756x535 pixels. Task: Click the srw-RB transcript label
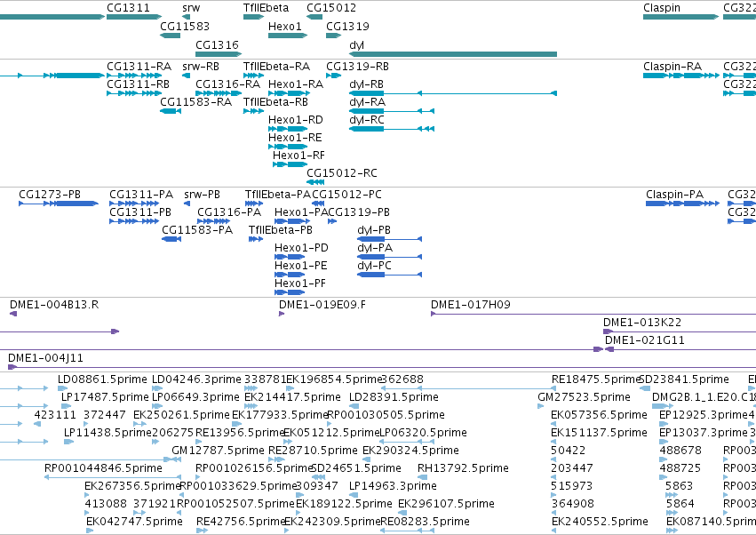pos(201,66)
